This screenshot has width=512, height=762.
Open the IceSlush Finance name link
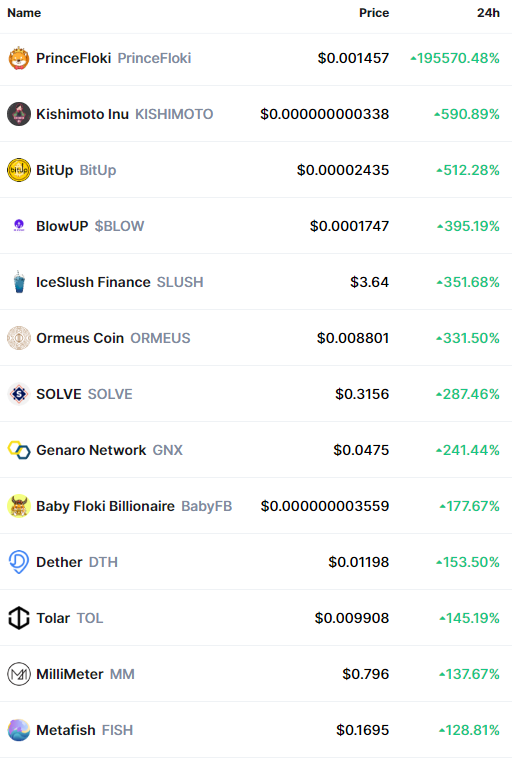click(93, 282)
